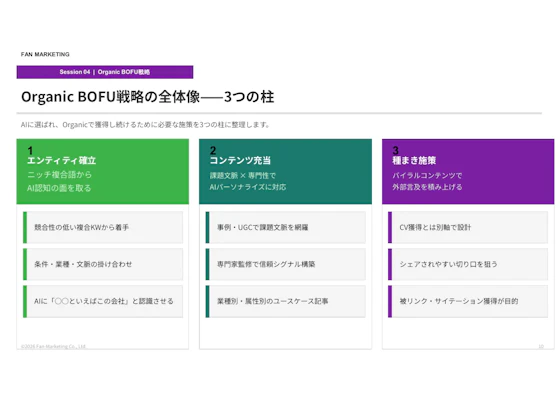This screenshot has height=396, width=560.
Task: Click the text 'ニッチ複合語から'
Action: click(x=59, y=175)
